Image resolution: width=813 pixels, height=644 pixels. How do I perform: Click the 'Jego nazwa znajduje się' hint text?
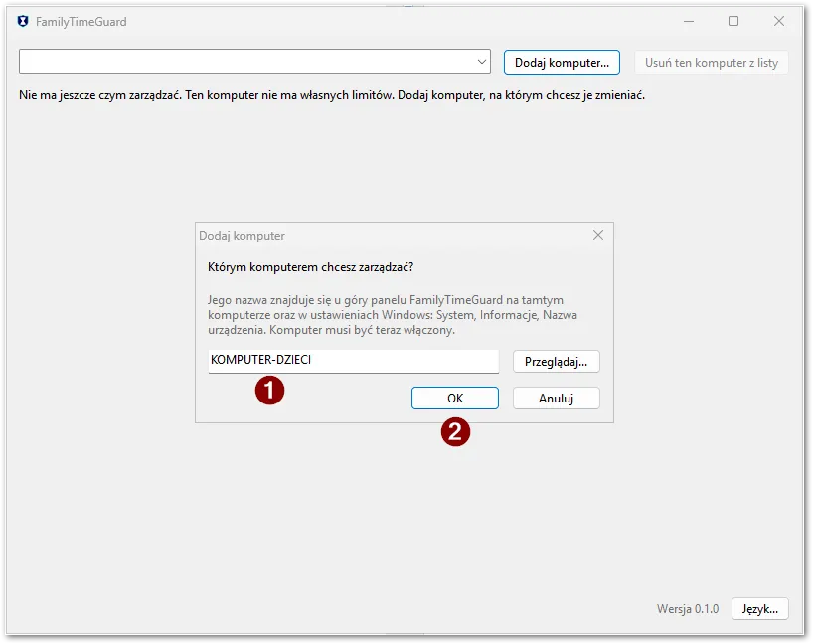click(x=393, y=315)
